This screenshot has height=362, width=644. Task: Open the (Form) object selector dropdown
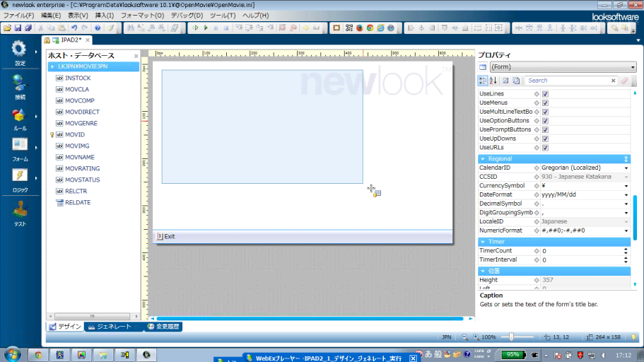pyautogui.click(x=633, y=67)
